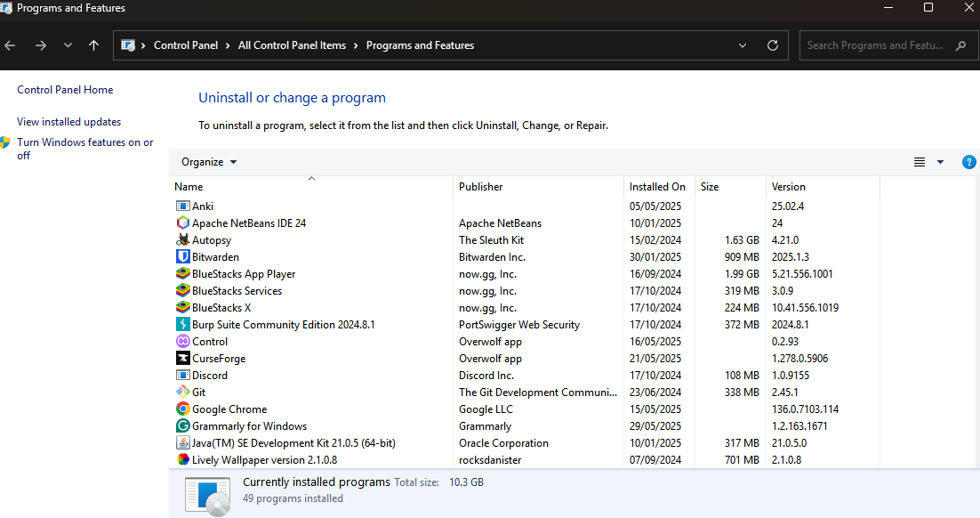Expand chevron after All Control Panel Items
Screen dimensions: 980x518
click(356, 45)
